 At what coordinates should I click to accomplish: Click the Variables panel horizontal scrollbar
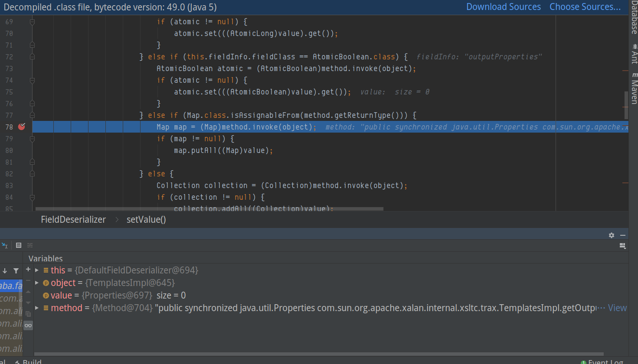click(x=319, y=354)
